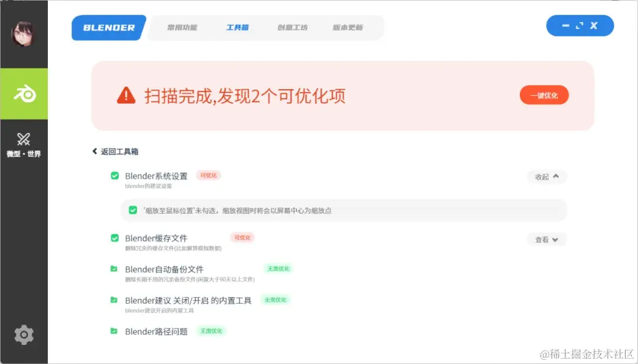Click the green folder icon for Blender路径问题
Viewport: 638px width, 364px height.
114,331
